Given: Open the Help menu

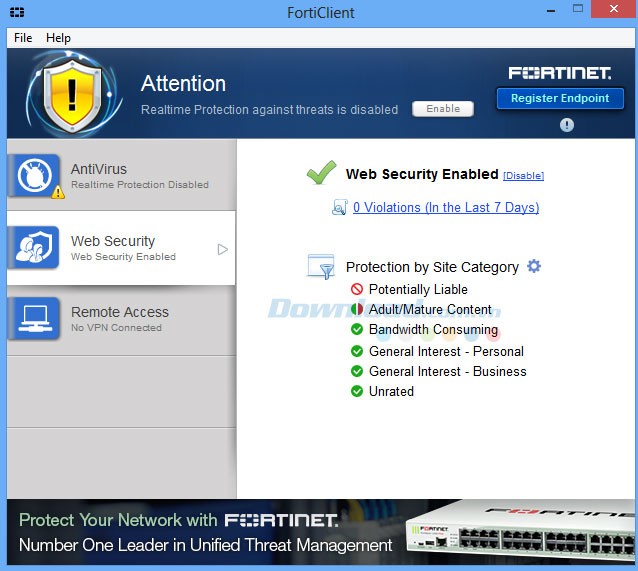Looking at the screenshot, I should point(59,38).
